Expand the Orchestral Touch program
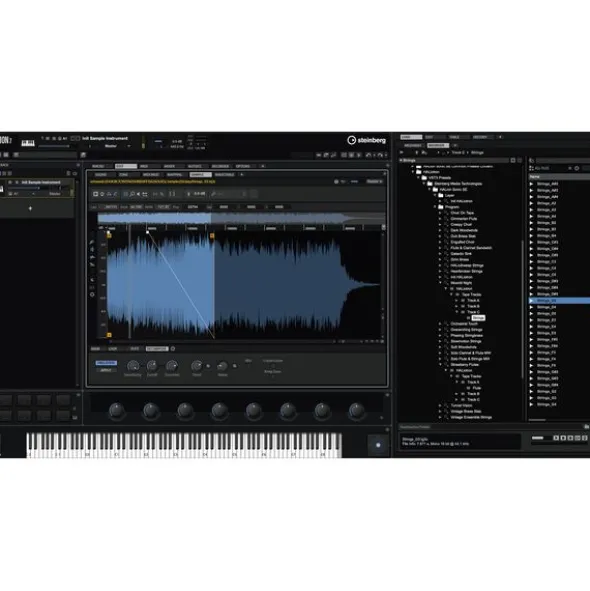The width and height of the screenshot is (590, 591). [x=440, y=324]
